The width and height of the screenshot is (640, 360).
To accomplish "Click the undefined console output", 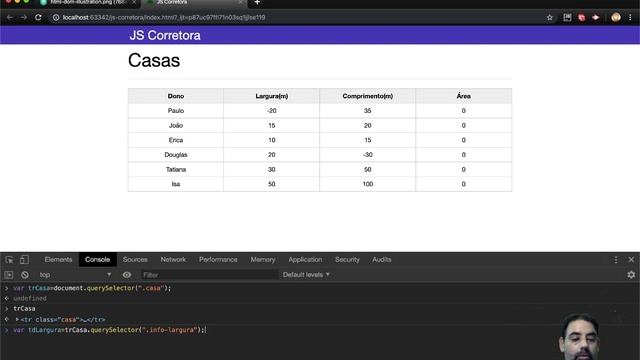I will point(30,298).
